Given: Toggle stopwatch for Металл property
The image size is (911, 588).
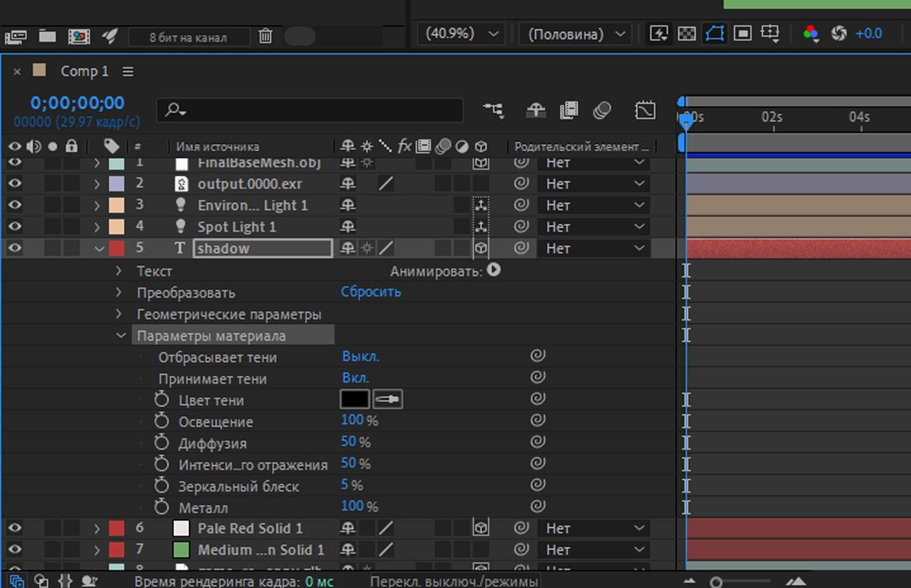Looking at the screenshot, I should pos(162,507).
